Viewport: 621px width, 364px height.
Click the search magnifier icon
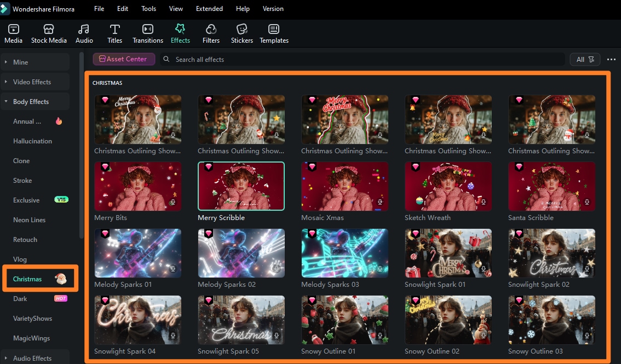click(166, 59)
